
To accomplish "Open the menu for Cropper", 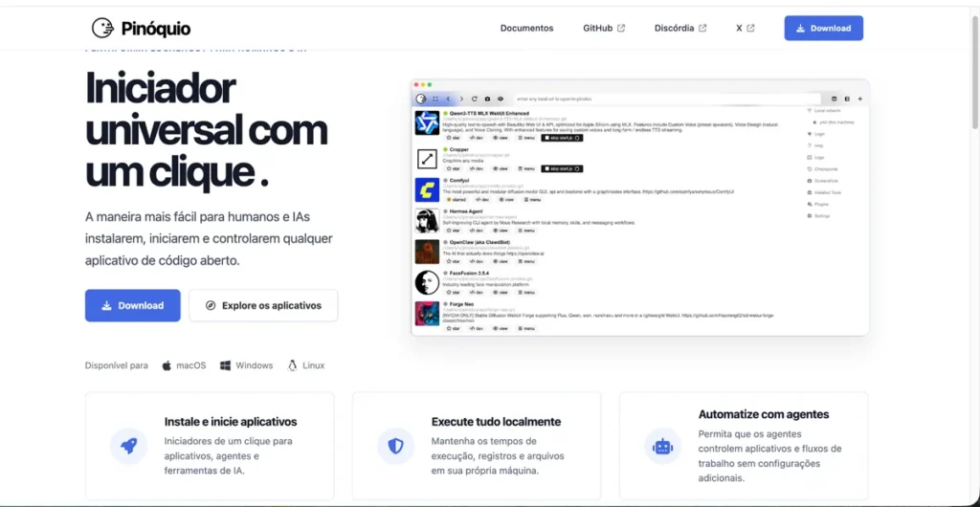I will click(525, 168).
